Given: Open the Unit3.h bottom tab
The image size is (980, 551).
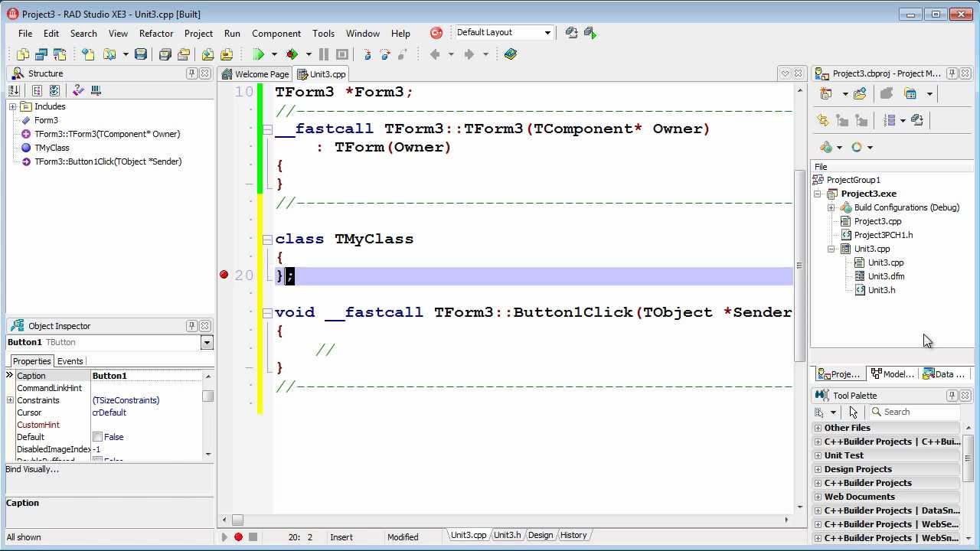Looking at the screenshot, I should pos(507,535).
